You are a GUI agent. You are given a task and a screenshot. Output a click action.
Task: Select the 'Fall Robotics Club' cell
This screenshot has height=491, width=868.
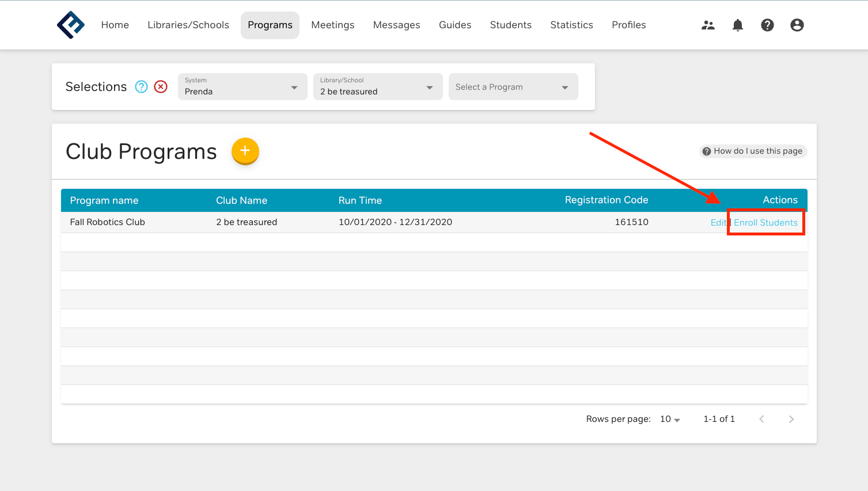[x=108, y=222]
